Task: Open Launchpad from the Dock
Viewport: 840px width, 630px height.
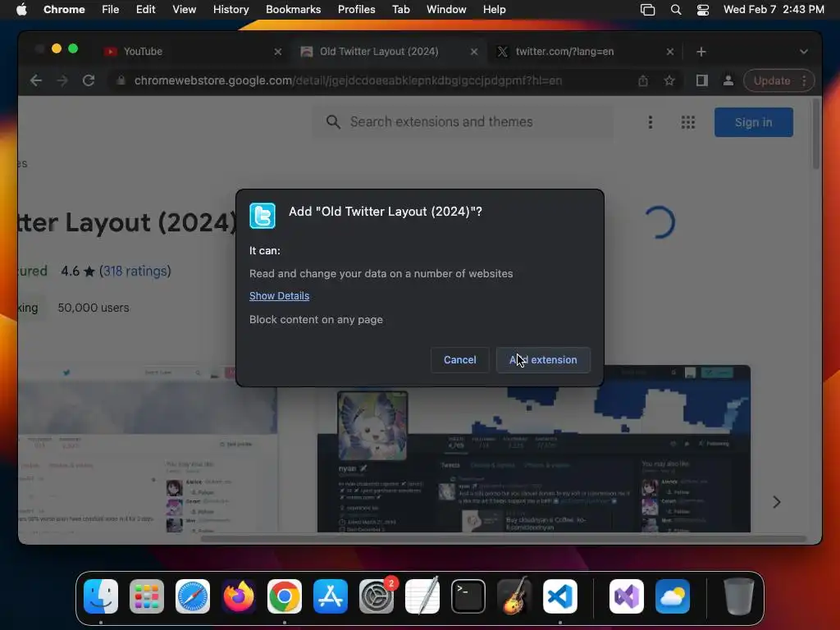Action: click(x=147, y=596)
